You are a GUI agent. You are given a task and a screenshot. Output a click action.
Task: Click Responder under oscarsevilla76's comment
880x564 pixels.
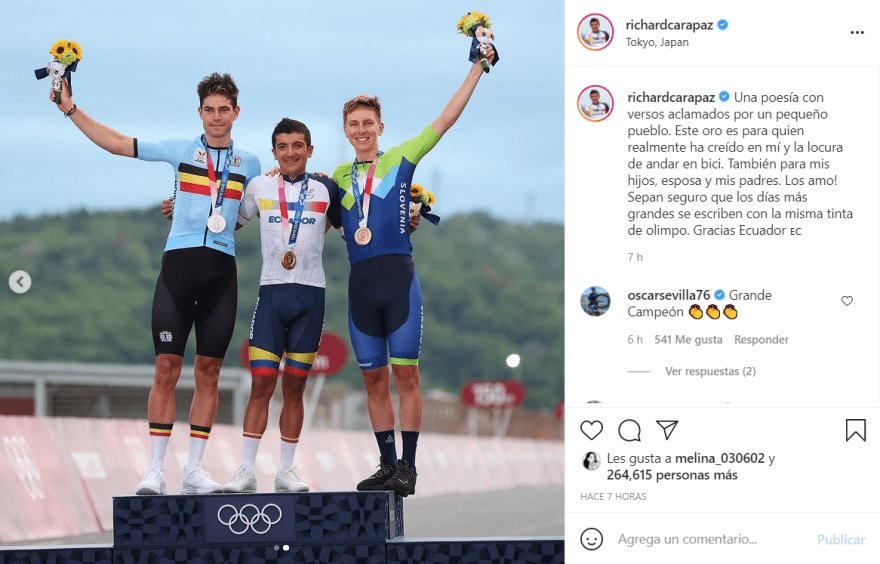761,340
